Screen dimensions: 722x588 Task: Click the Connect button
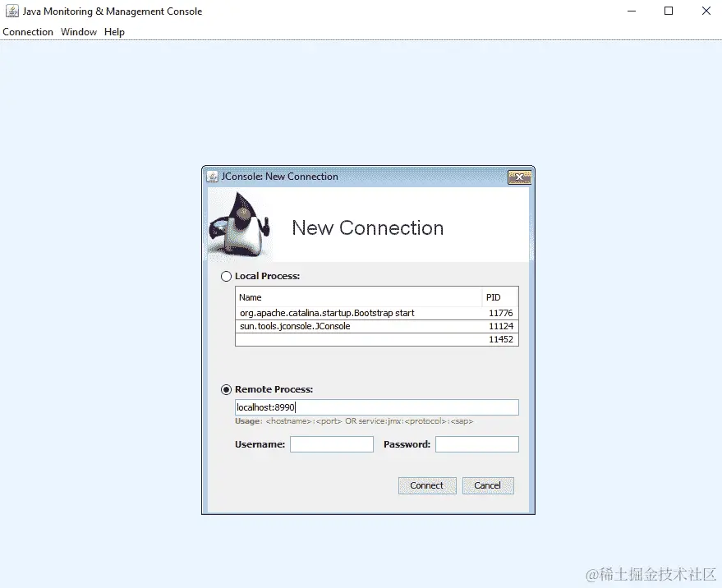pyautogui.click(x=427, y=485)
